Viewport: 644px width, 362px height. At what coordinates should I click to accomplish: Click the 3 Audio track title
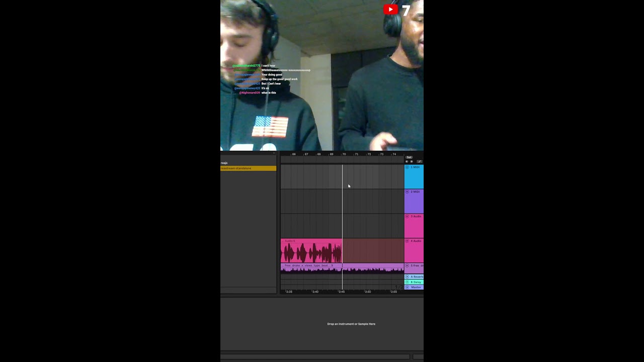pyautogui.click(x=416, y=216)
